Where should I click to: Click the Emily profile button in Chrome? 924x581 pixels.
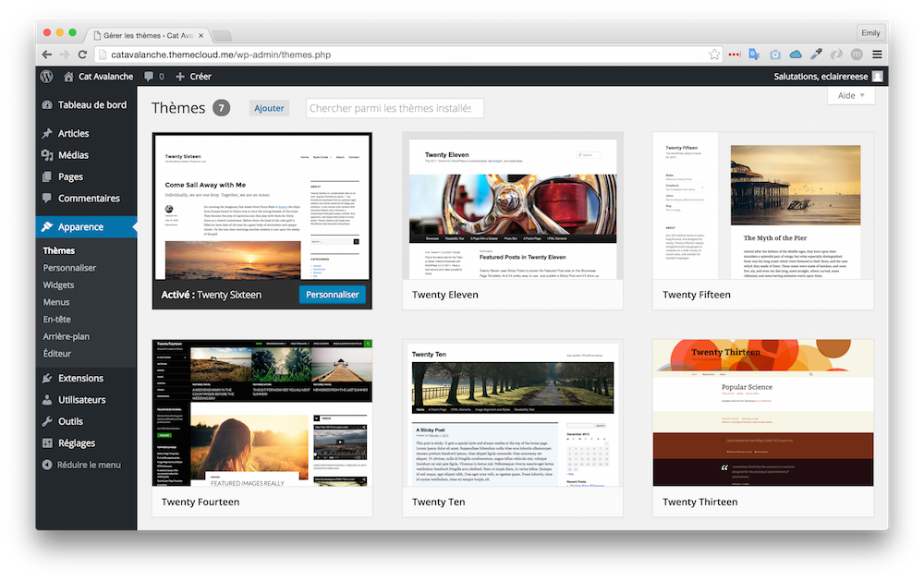click(870, 33)
